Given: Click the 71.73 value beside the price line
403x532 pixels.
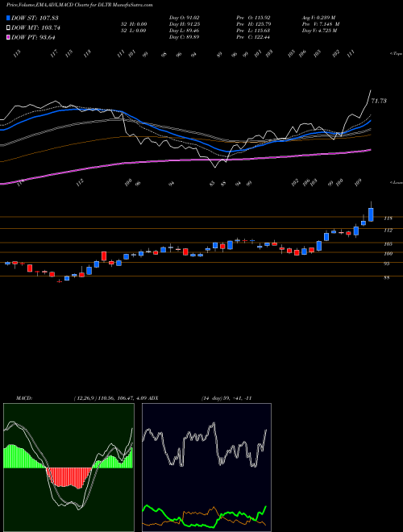Looking at the screenshot, I should [x=379, y=101].
